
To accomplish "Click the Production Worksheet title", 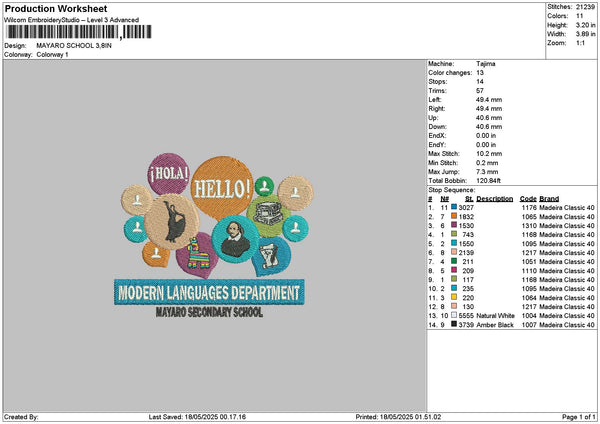I will click(x=56, y=9).
